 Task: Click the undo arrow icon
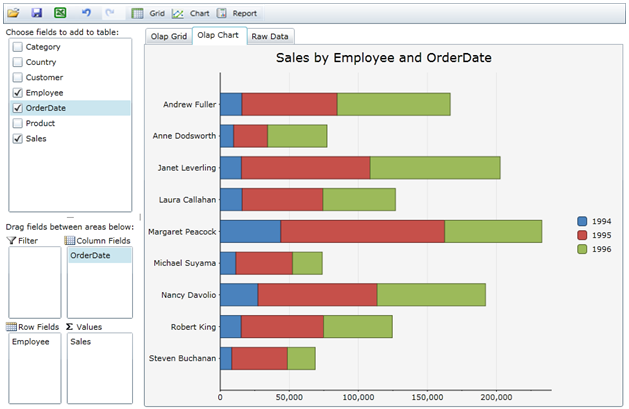point(86,13)
